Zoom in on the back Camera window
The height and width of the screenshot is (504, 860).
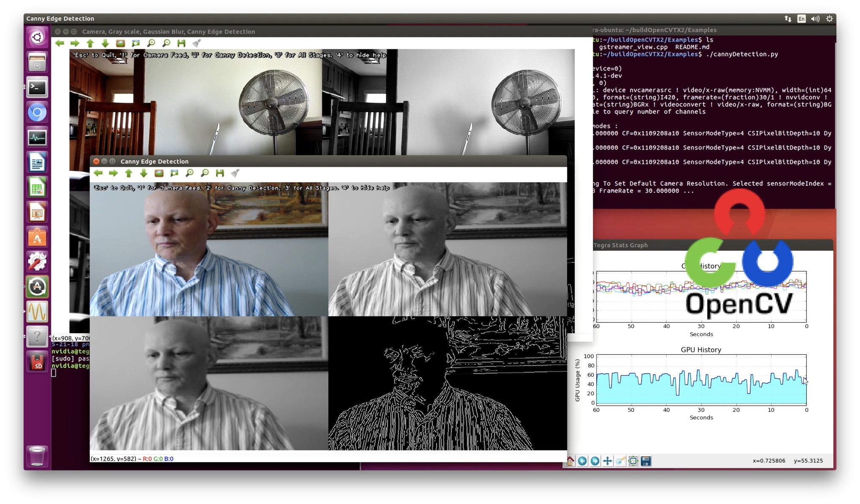pos(151,43)
